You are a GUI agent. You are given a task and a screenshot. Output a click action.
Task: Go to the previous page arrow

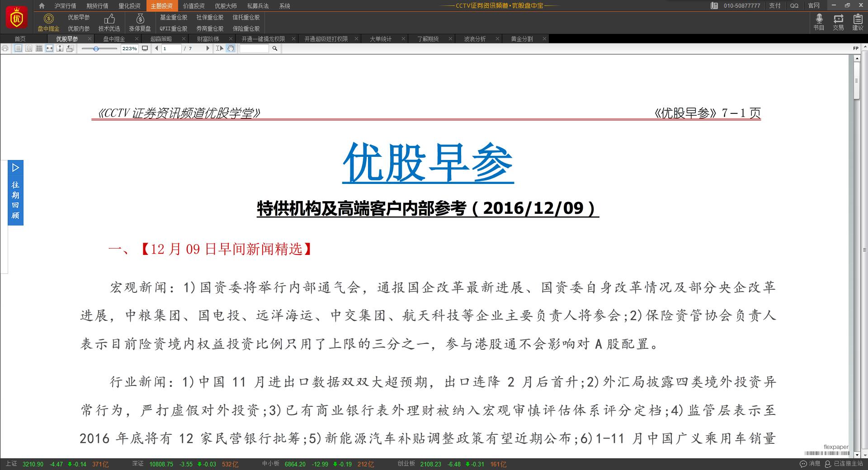[x=156, y=48]
